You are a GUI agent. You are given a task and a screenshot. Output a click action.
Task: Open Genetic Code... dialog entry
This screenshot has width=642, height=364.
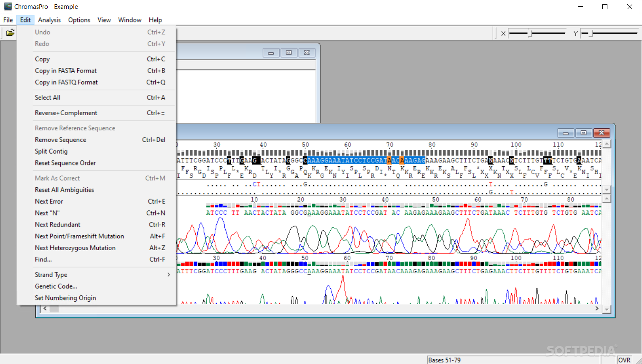(97, 286)
